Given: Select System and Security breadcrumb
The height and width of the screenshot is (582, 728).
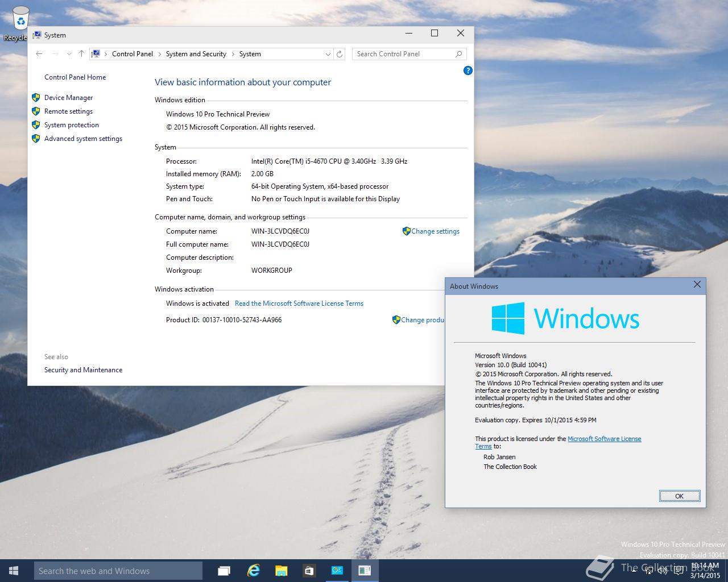Looking at the screenshot, I should tap(196, 54).
